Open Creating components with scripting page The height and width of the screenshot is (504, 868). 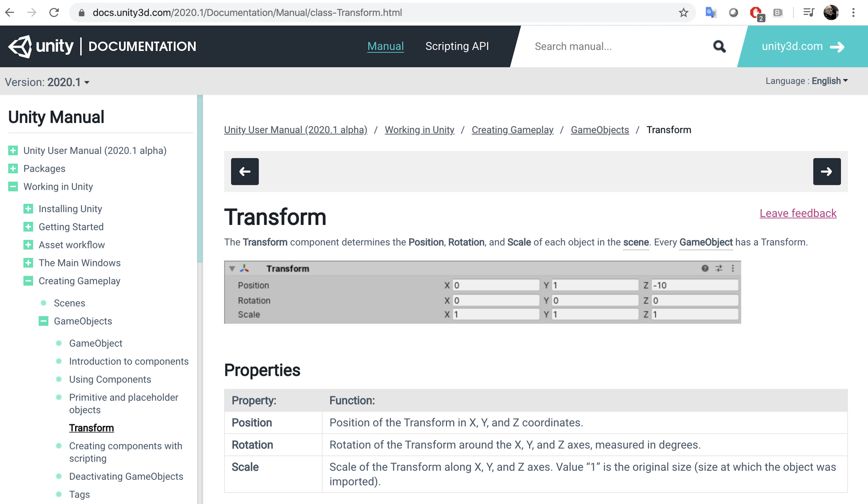(x=125, y=452)
